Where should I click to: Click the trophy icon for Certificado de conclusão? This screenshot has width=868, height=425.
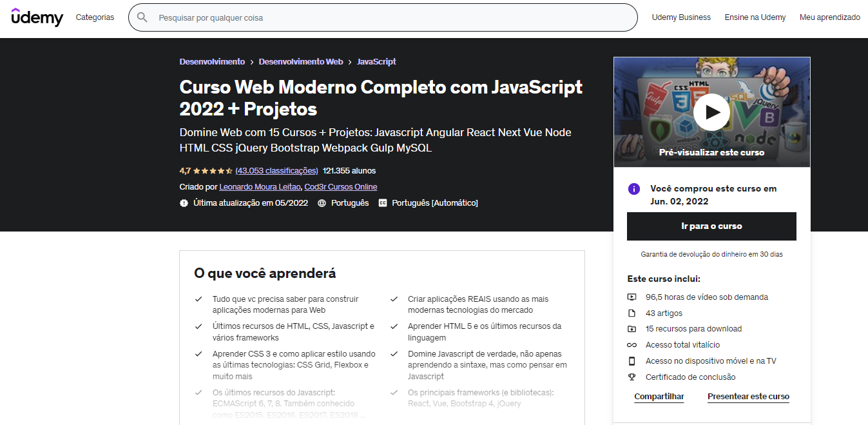coord(632,377)
